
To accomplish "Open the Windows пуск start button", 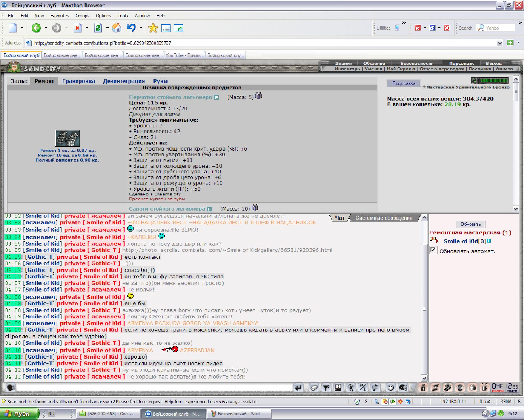I will point(20,414).
